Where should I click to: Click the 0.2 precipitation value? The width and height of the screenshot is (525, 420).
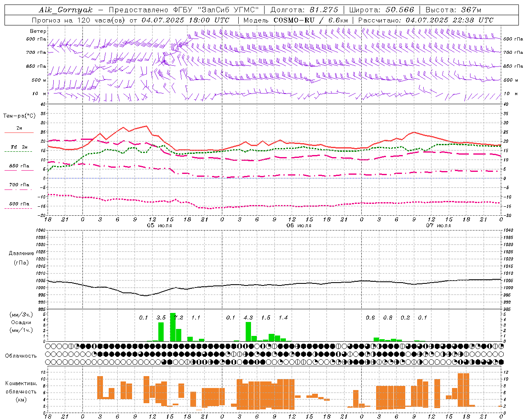[405, 317]
